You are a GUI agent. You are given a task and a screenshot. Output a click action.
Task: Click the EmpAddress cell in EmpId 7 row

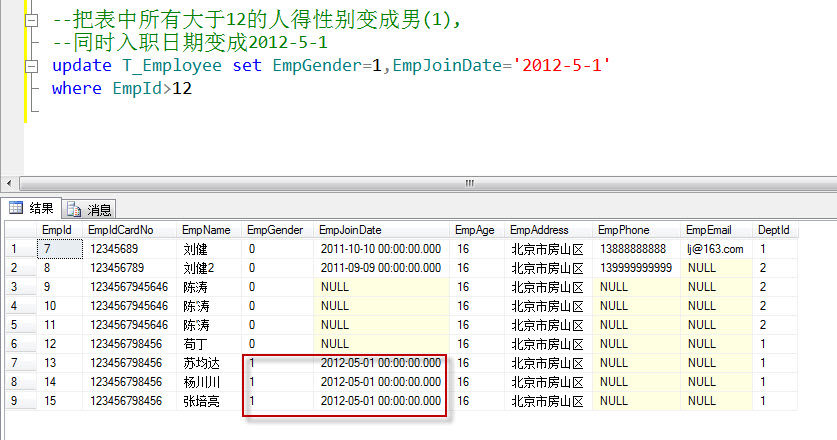(x=548, y=249)
